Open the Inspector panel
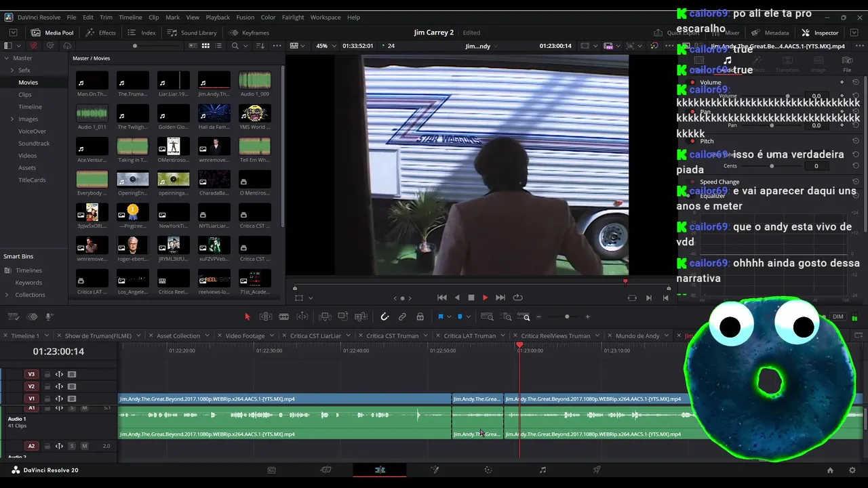868x488 pixels. click(820, 33)
